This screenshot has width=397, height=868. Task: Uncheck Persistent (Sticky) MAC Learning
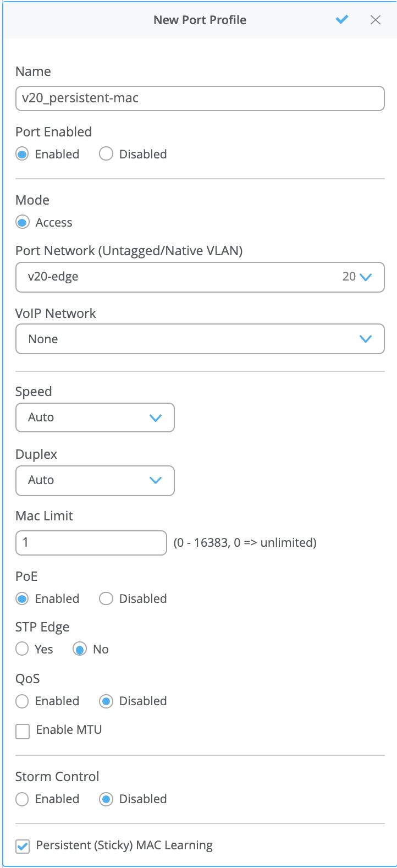coord(23,846)
